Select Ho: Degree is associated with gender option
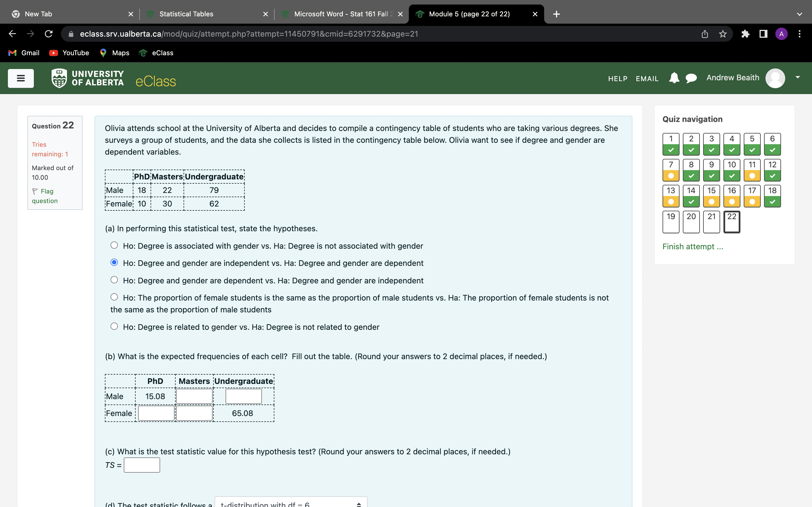 pyautogui.click(x=114, y=245)
